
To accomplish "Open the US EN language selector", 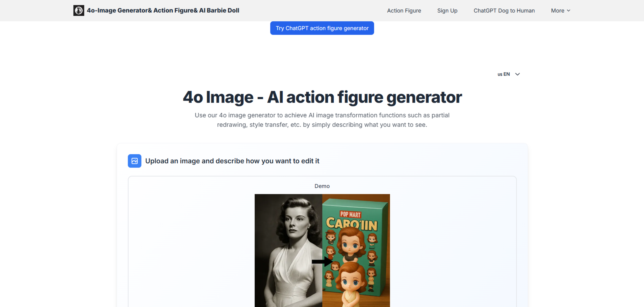I will point(509,74).
